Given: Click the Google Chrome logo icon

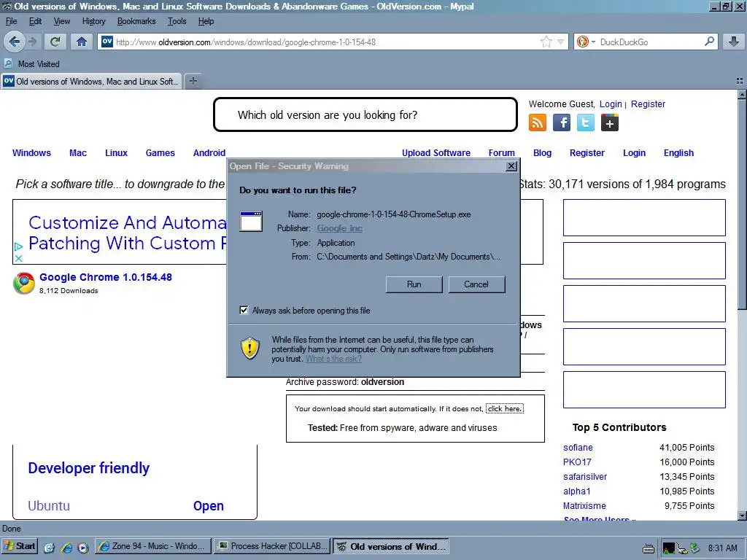Looking at the screenshot, I should coord(24,284).
